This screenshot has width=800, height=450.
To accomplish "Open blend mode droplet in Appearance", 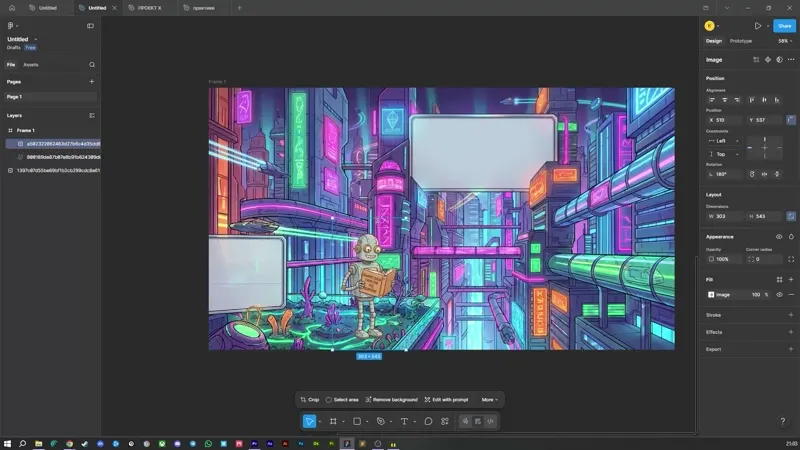I will coord(791,237).
